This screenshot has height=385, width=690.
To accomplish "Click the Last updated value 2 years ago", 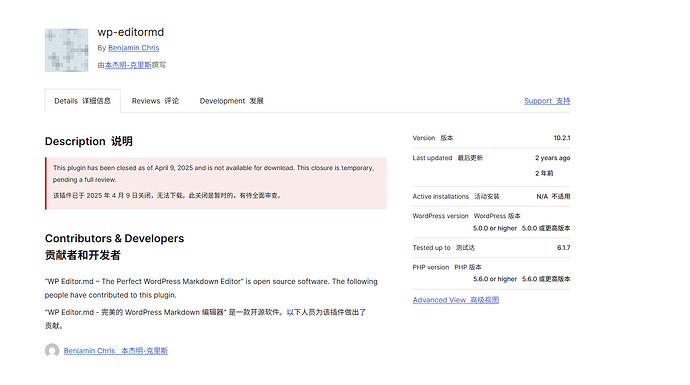I will pos(552,158).
